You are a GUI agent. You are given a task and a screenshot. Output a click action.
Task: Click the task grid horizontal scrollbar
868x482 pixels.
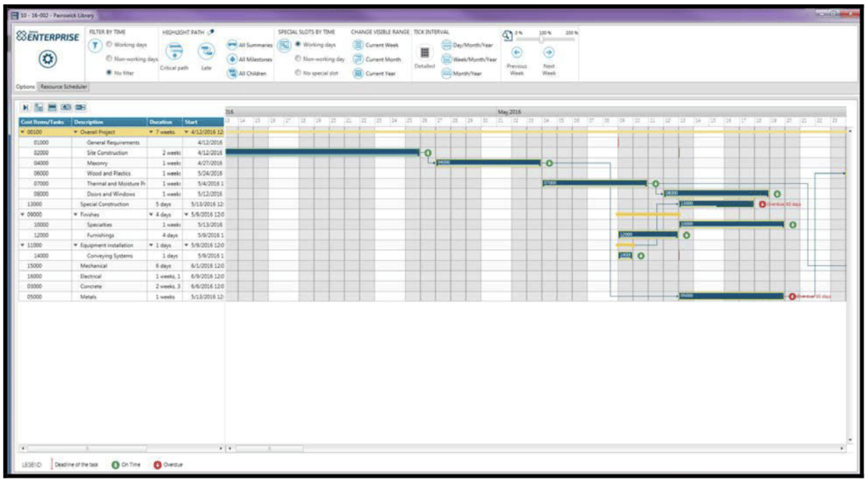[87, 448]
